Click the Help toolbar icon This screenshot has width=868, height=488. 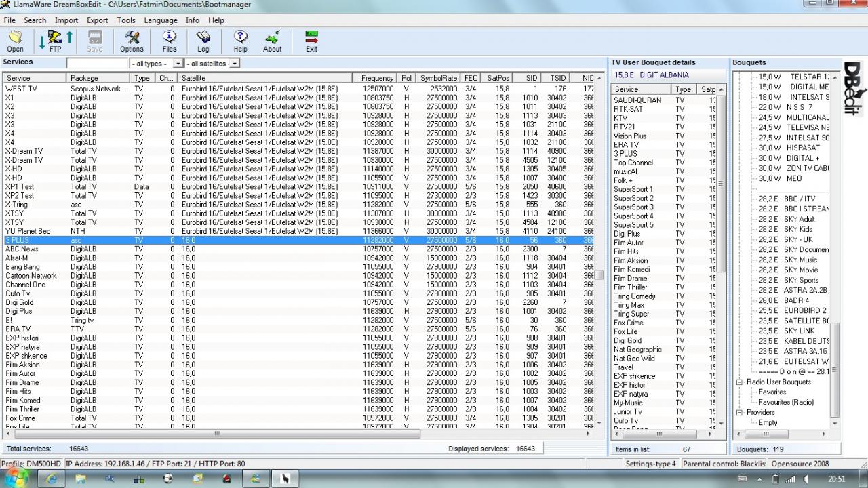point(240,41)
